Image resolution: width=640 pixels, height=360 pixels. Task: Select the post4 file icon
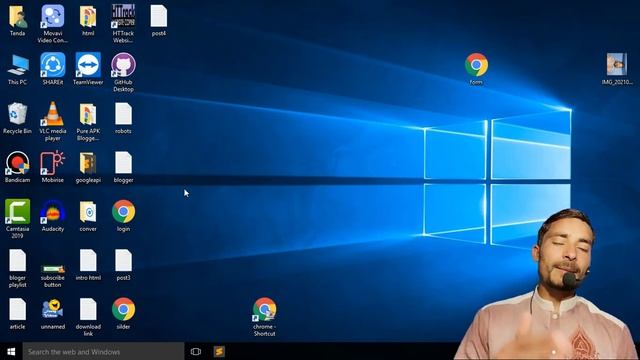click(159, 16)
